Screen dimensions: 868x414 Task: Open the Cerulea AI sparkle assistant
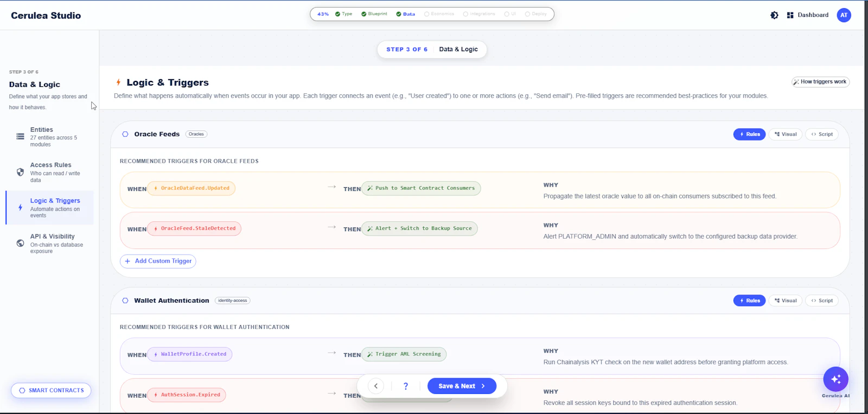pyautogui.click(x=835, y=379)
